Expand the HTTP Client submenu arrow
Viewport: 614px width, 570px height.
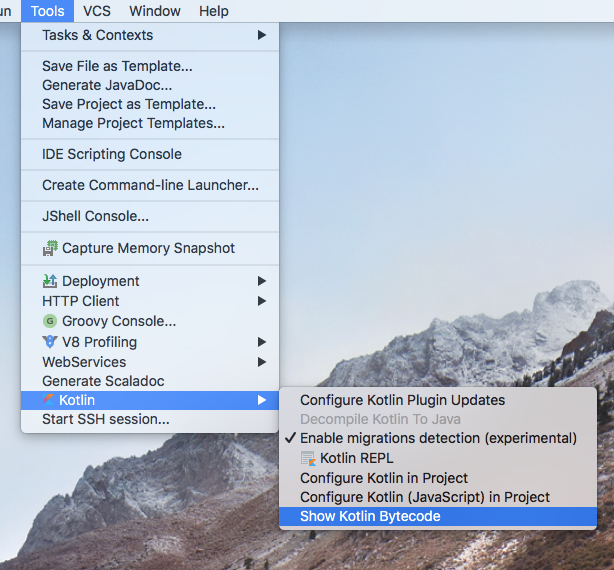(x=262, y=301)
